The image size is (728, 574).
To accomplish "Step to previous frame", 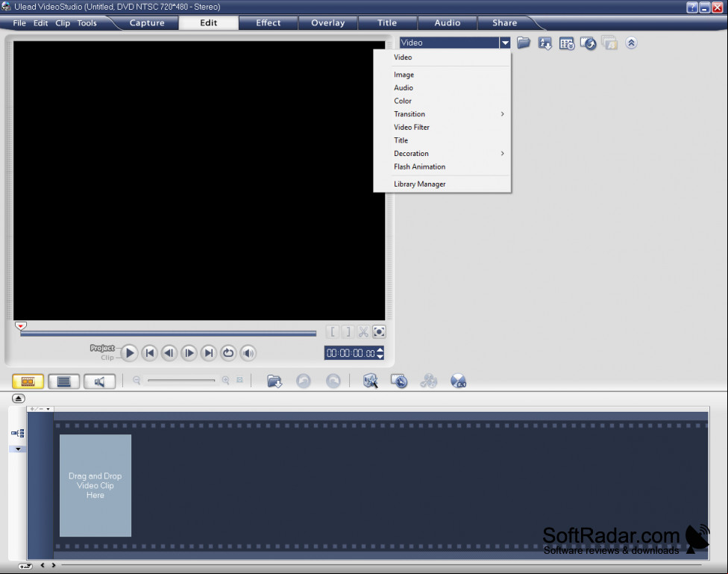I will pyautogui.click(x=169, y=353).
